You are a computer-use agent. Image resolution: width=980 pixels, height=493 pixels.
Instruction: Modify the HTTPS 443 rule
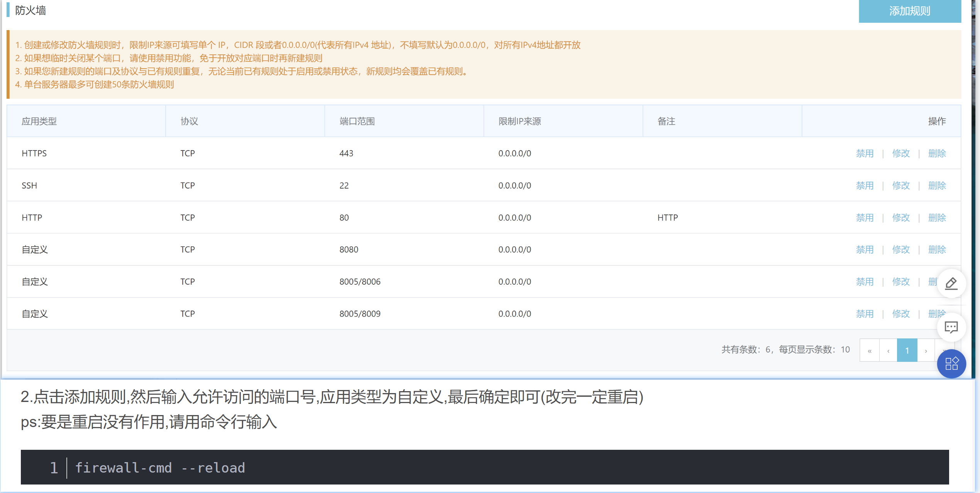click(901, 154)
